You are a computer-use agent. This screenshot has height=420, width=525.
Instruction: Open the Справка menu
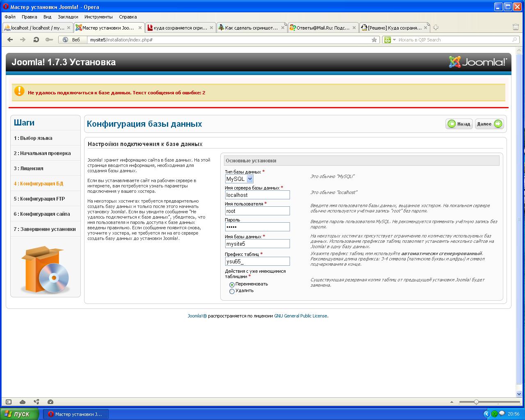pyautogui.click(x=128, y=17)
